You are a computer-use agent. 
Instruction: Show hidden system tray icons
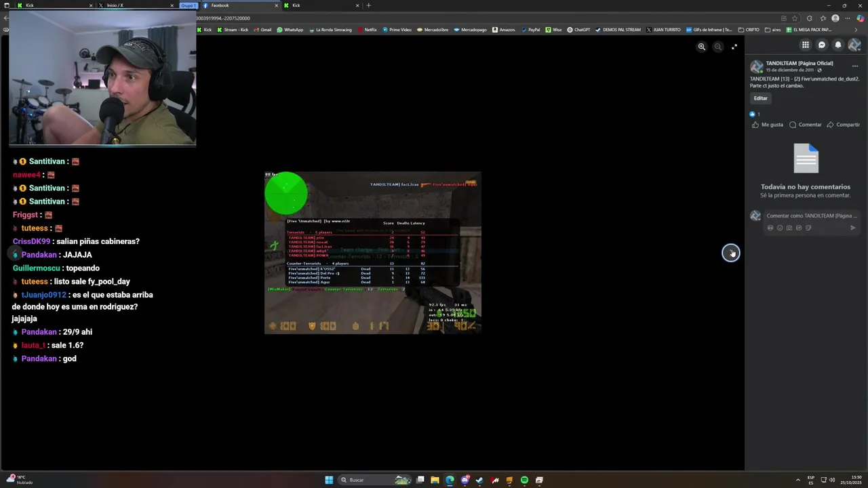point(797,480)
